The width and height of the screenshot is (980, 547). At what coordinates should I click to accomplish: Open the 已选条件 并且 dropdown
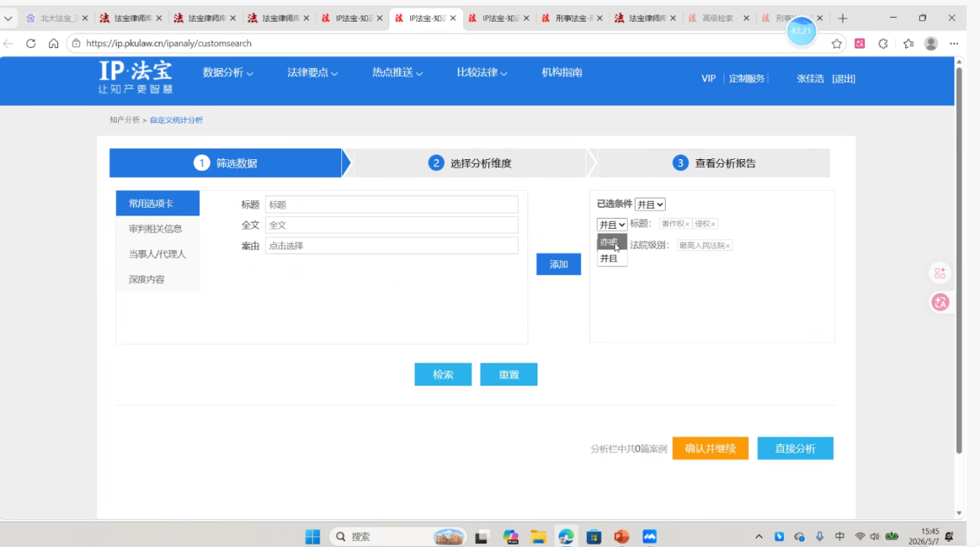(650, 204)
